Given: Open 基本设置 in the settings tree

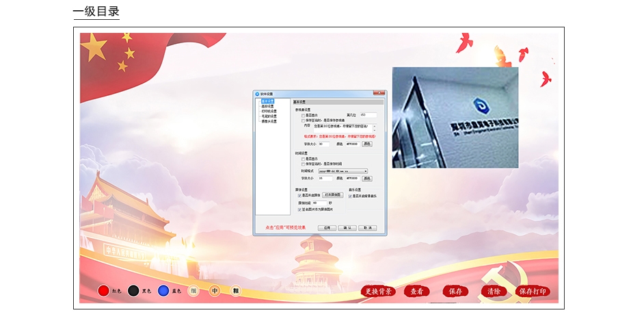Looking at the screenshot, I should pyautogui.click(x=267, y=102).
